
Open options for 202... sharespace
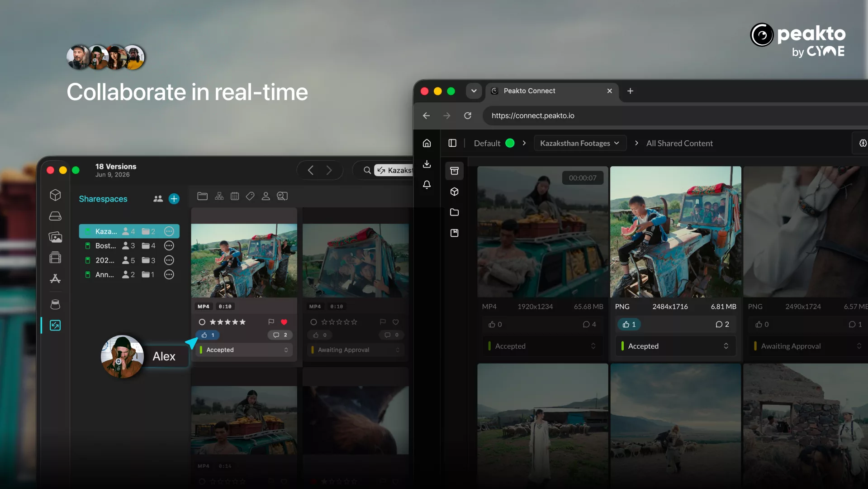(x=169, y=260)
